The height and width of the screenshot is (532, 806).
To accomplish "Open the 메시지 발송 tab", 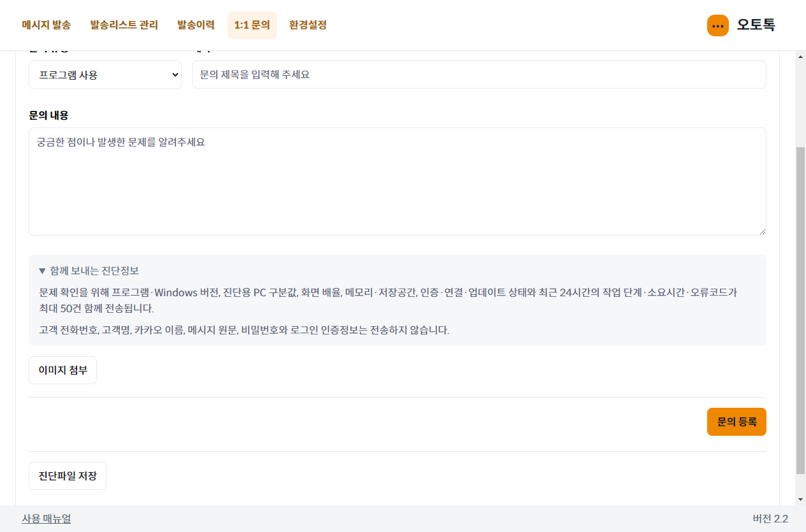I will coord(47,25).
